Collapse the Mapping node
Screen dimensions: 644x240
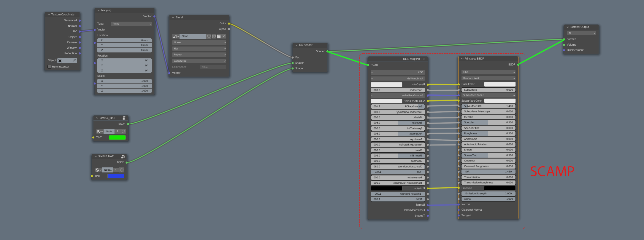99,10
